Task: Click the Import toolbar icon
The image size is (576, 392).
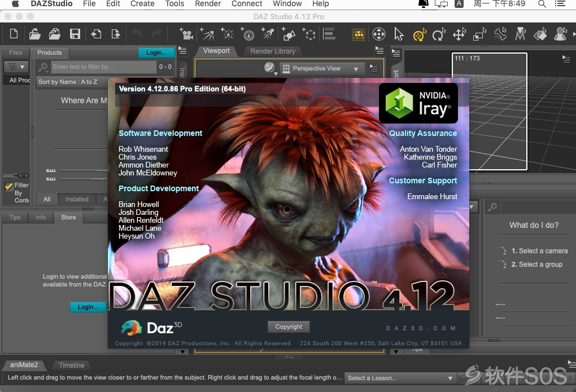Action: 96,34
